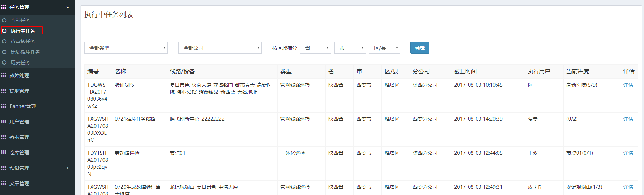Open 当前任务 in the sidebar
Viewport: 644px width, 195px height.
[x=20, y=20]
